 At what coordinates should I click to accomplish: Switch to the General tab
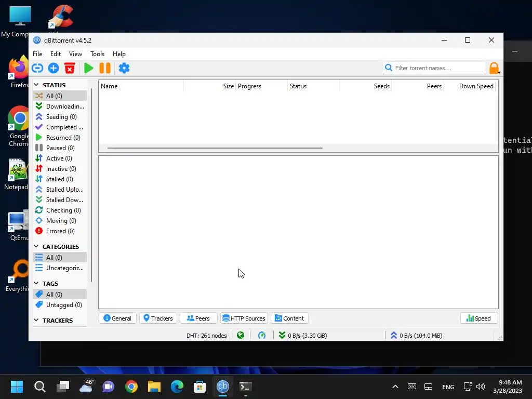(117, 318)
